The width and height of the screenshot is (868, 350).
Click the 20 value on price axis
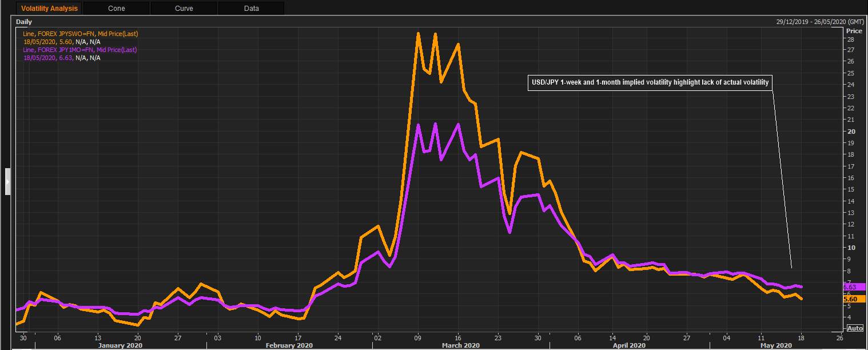[851, 132]
